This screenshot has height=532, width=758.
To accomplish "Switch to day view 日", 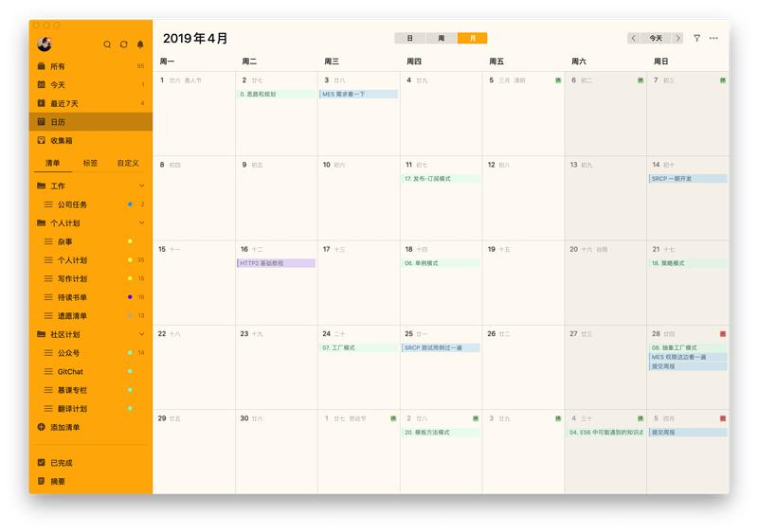I will (410, 38).
